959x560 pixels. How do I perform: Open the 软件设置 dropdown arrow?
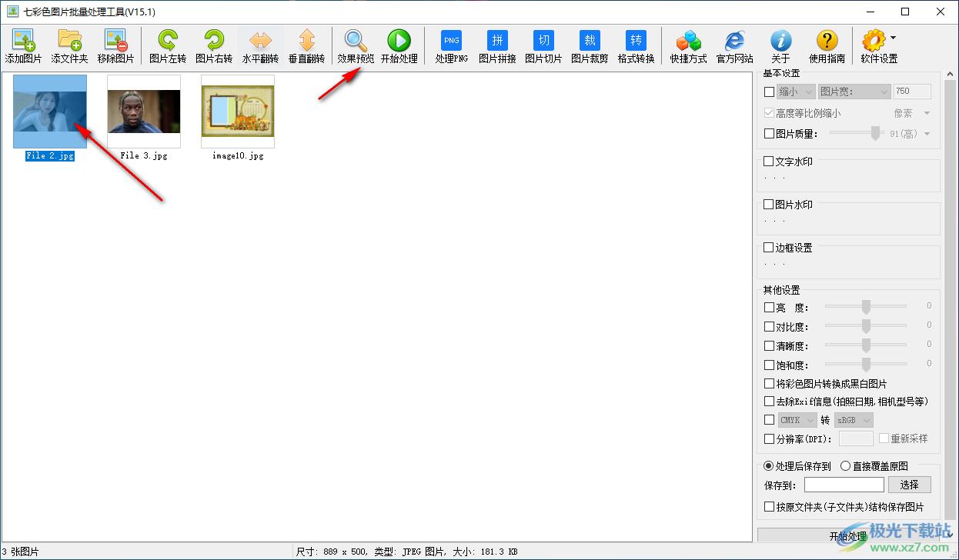pos(893,38)
